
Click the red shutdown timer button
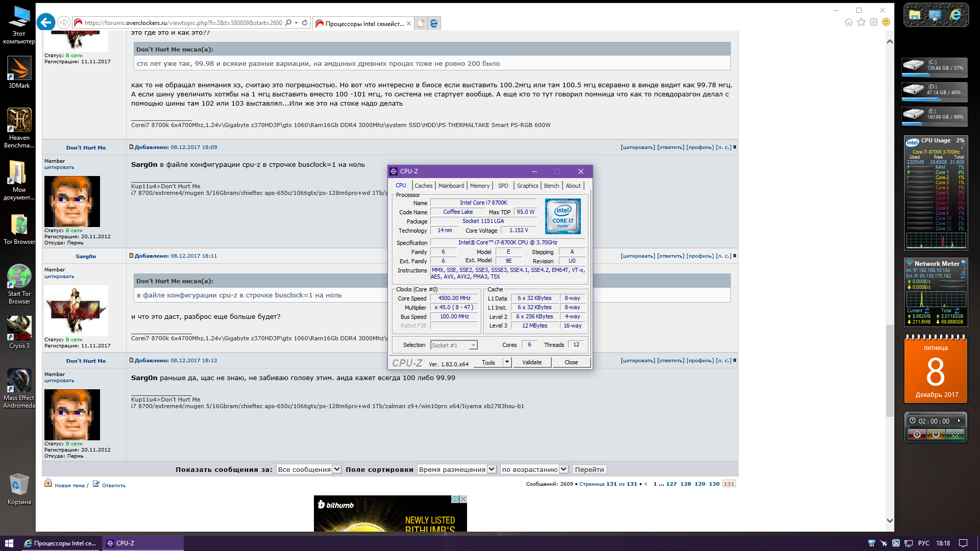click(x=917, y=434)
